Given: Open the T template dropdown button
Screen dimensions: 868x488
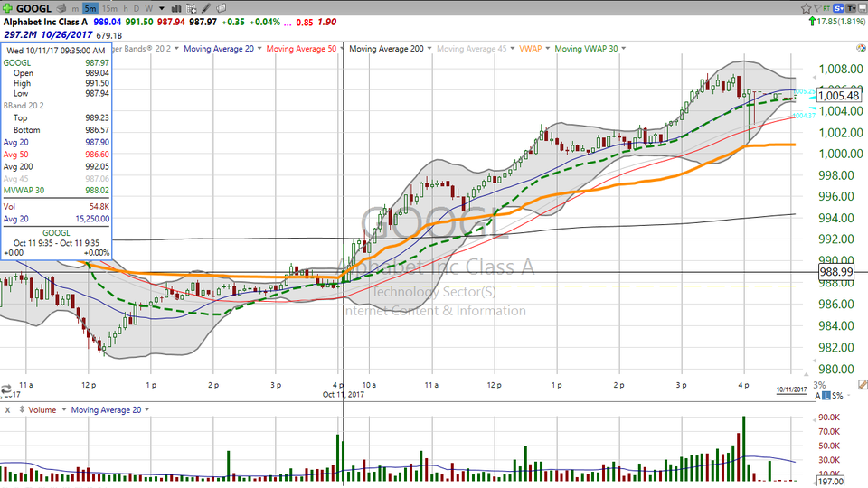Looking at the screenshot, I should click(851, 8).
